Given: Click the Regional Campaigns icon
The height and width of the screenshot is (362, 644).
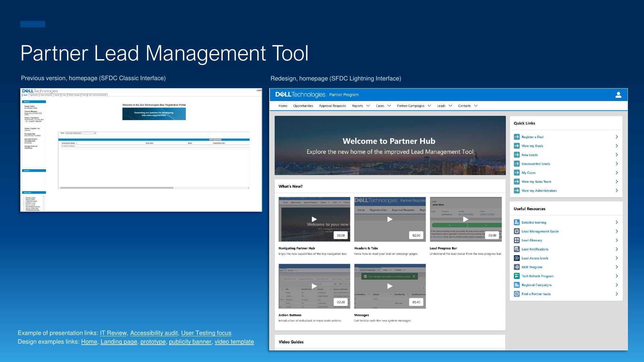Looking at the screenshot, I should 517,285.
